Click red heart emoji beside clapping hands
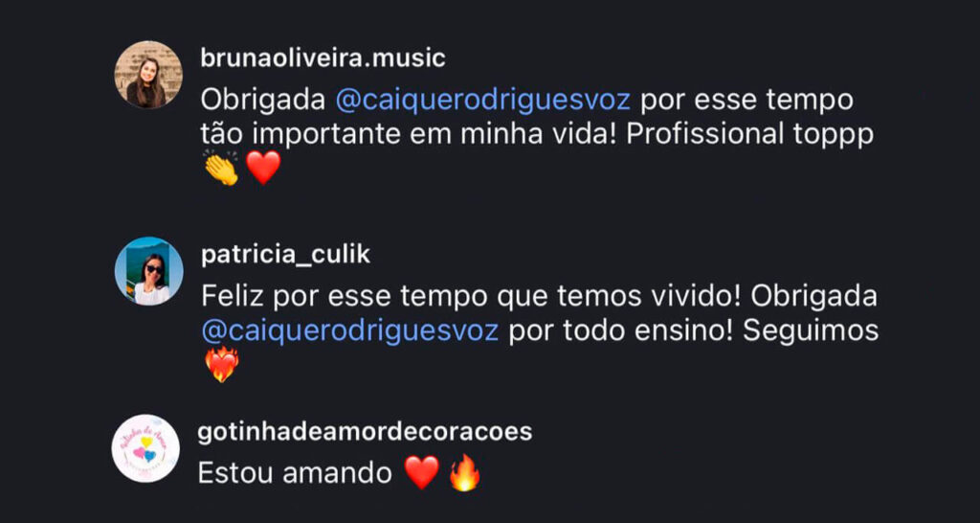The width and height of the screenshot is (980, 523). [263, 168]
